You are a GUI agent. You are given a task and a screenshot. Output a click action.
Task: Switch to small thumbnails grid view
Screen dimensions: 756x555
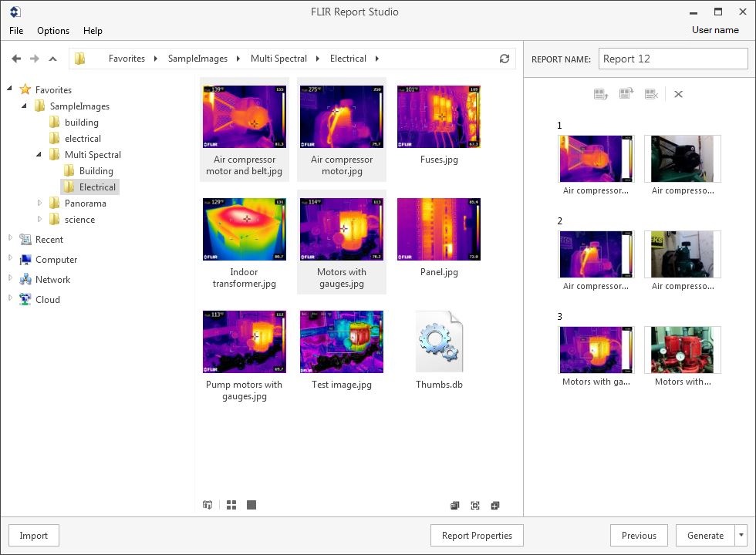(231, 505)
